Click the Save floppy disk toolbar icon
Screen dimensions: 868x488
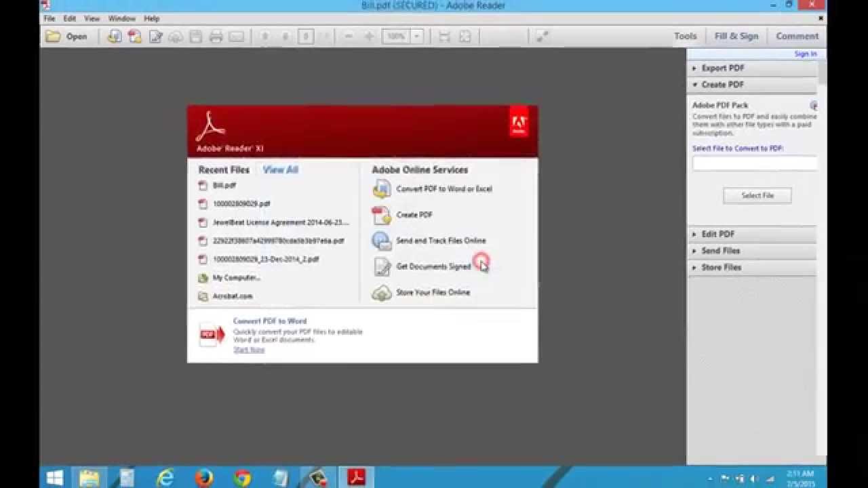(196, 37)
